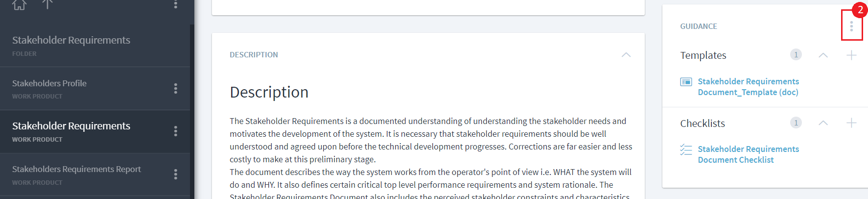
Task: Select Stakeholder Requirements work product item
Action: 71,126
